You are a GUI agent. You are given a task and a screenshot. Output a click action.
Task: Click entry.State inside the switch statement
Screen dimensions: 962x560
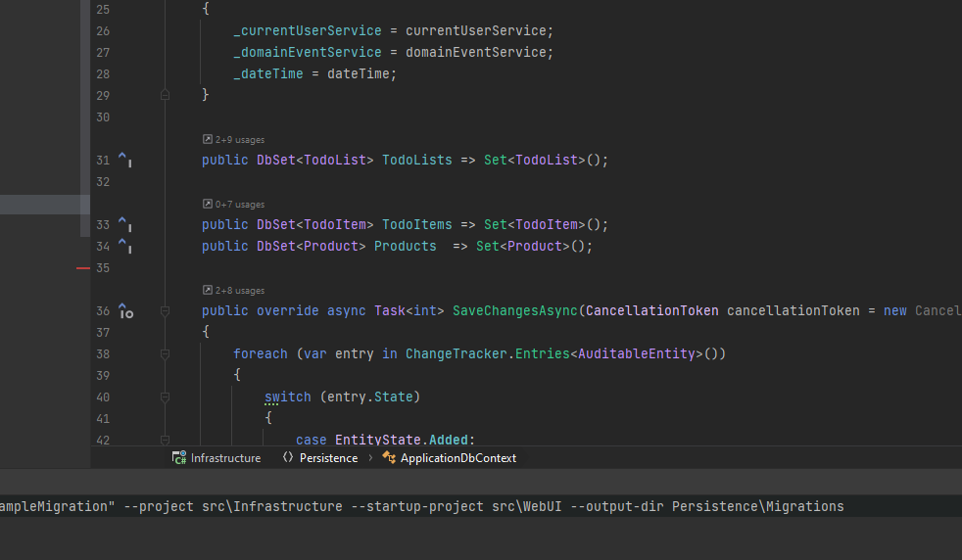370,397
